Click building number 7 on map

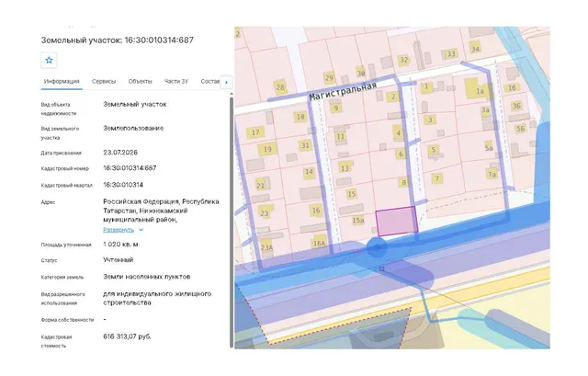pyautogui.click(x=437, y=178)
